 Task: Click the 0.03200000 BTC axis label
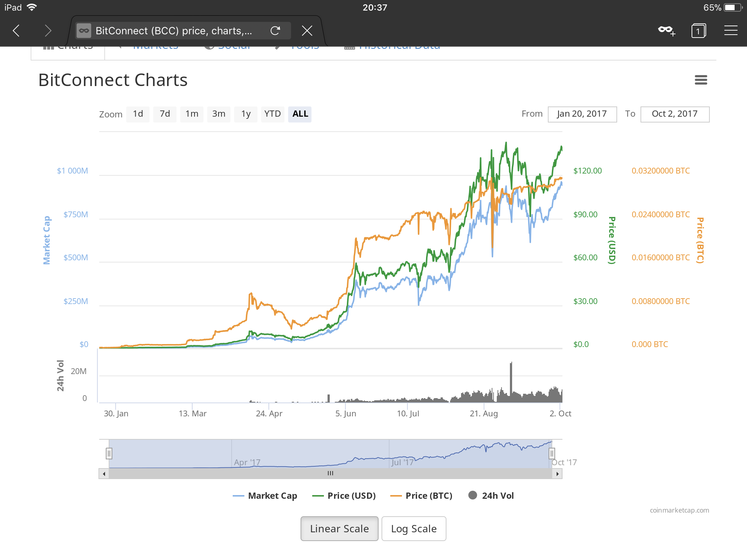661,171
